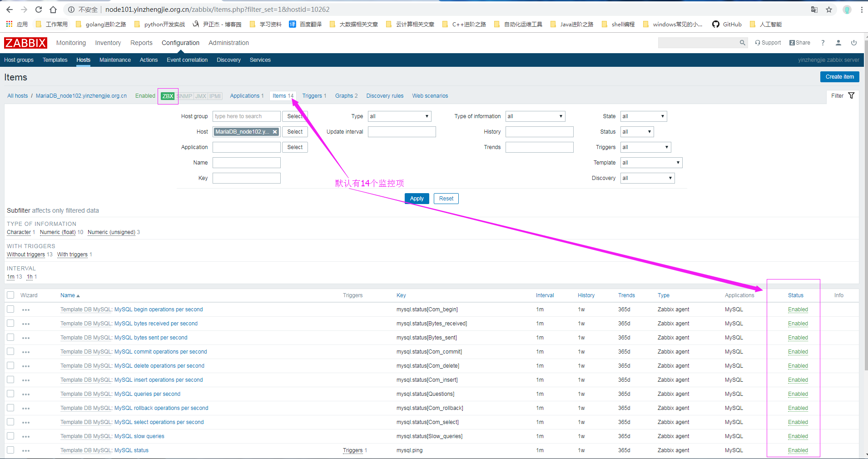Check MySQL insert operations per second row

(10, 379)
